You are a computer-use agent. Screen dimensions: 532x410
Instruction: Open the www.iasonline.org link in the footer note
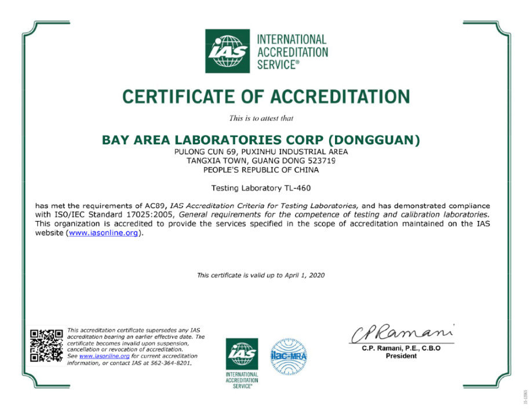(104, 356)
